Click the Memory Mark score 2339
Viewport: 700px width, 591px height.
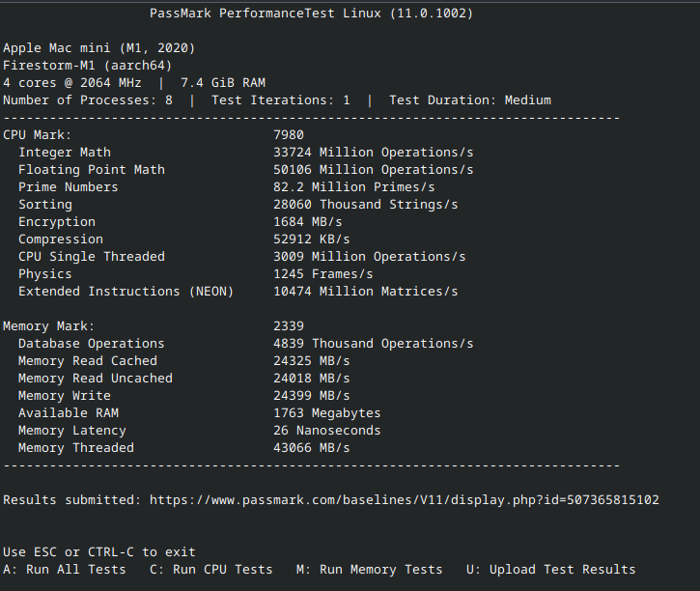tap(289, 326)
